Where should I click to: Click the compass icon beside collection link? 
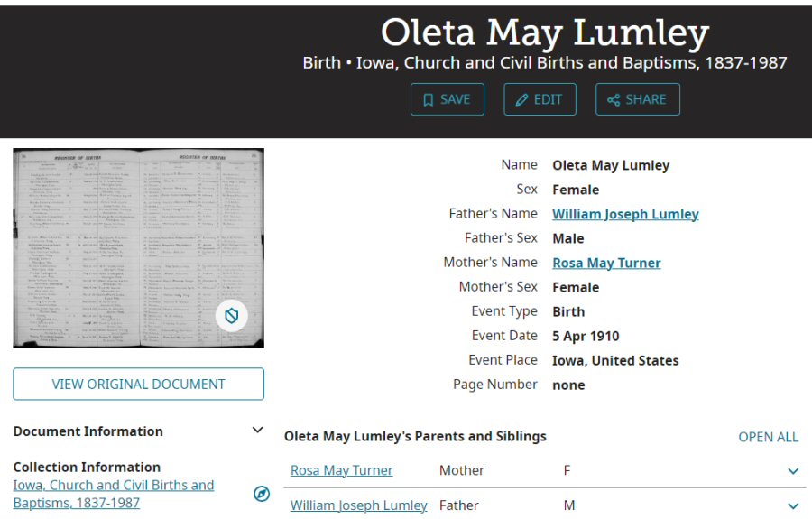point(262,494)
